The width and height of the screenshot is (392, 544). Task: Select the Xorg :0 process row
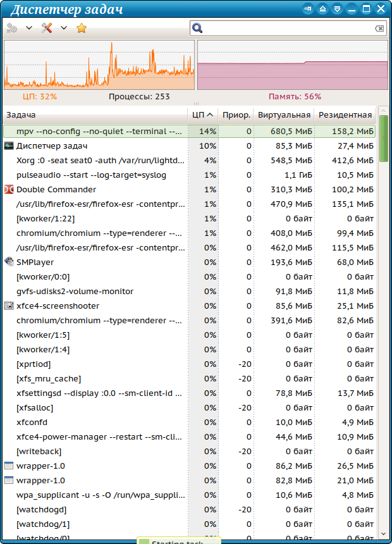[x=190, y=161]
